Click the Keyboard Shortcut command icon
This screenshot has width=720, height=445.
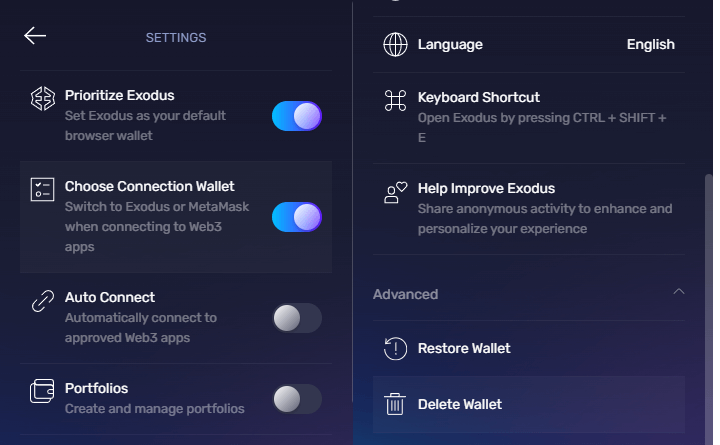point(396,100)
